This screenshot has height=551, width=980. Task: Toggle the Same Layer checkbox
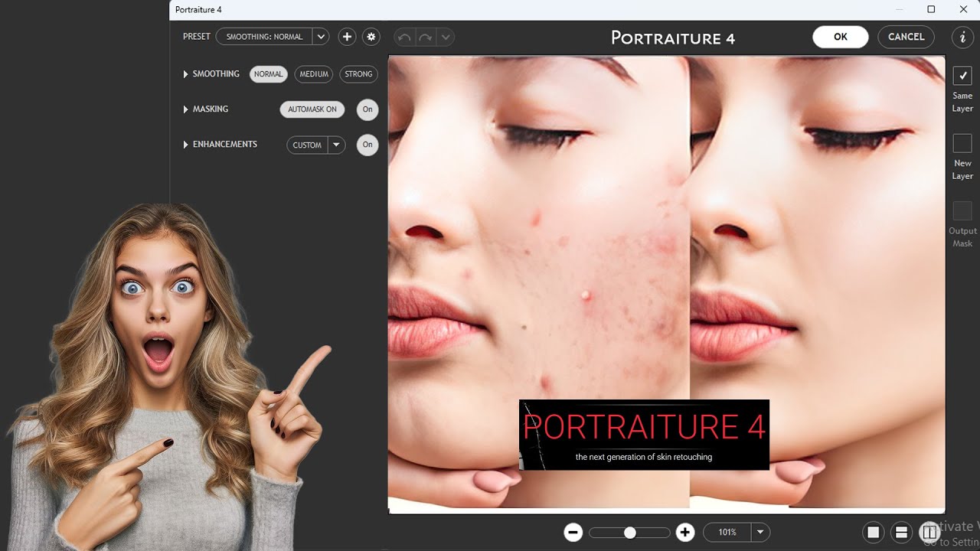pos(962,76)
